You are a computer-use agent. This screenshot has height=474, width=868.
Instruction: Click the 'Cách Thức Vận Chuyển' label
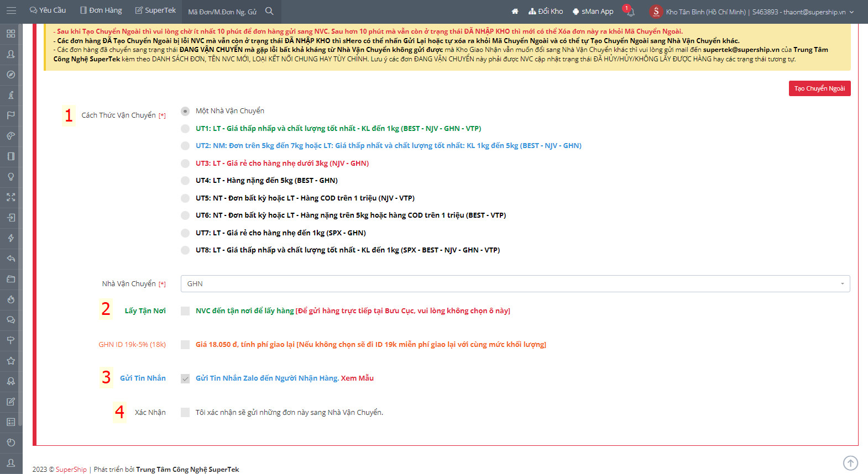click(x=118, y=115)
